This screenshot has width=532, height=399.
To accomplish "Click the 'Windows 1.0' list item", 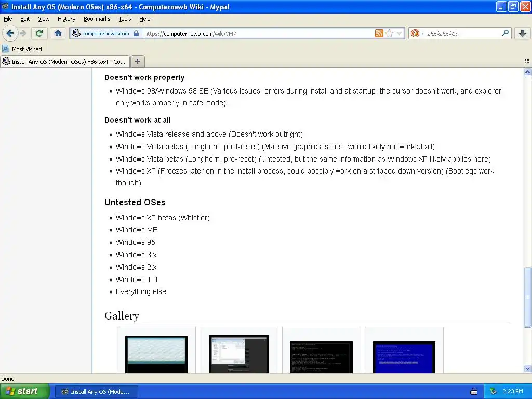I will pos(137,280).
